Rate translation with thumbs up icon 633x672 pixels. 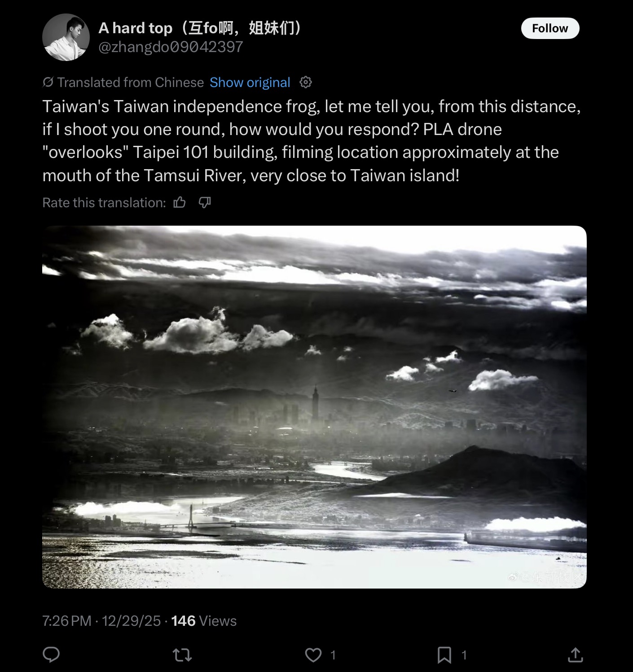coord(180,203)
